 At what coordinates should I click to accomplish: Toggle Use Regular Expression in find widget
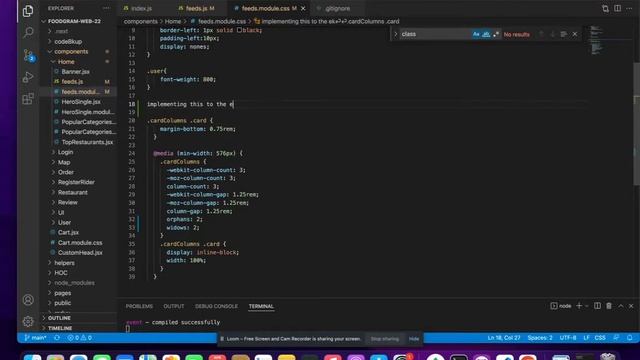click(x=496, y=34)
